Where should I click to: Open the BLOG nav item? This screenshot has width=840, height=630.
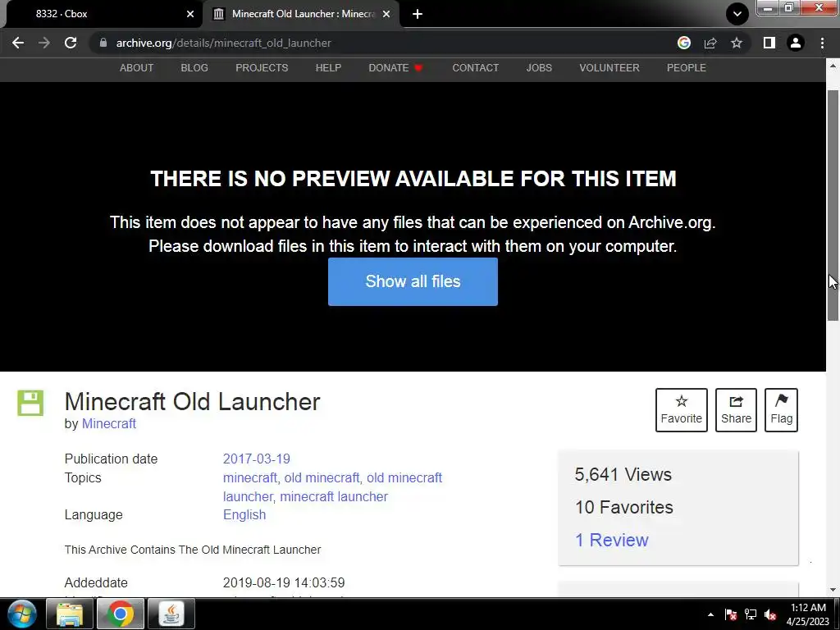[x=194, y=68]
